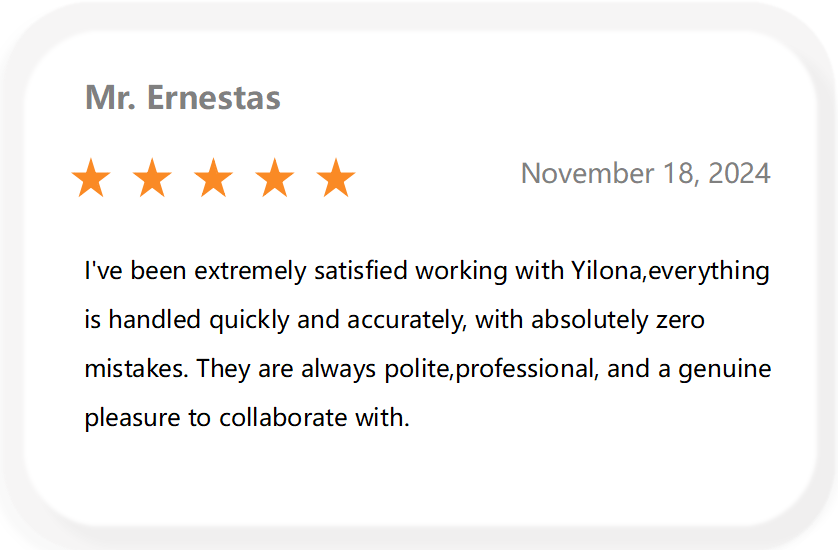The width and height of the screenshot is (838, 550).
Task: Click the final line "pleasure to collaborate with."
Action: tap(247, 418)
